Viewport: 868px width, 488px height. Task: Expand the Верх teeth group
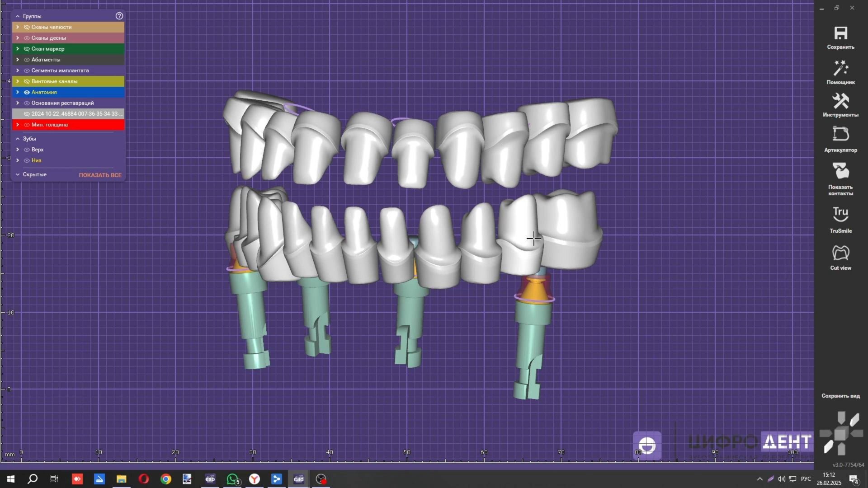pyautogui.click(x=18, y=150)
